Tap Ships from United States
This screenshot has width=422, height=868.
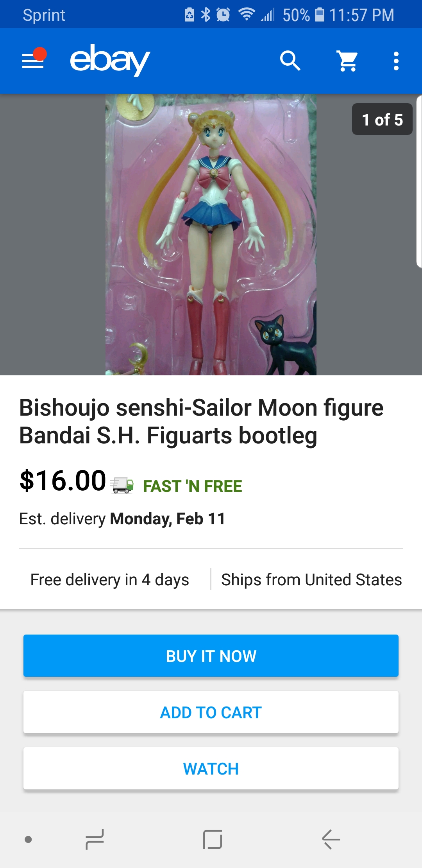click(311, 580)
